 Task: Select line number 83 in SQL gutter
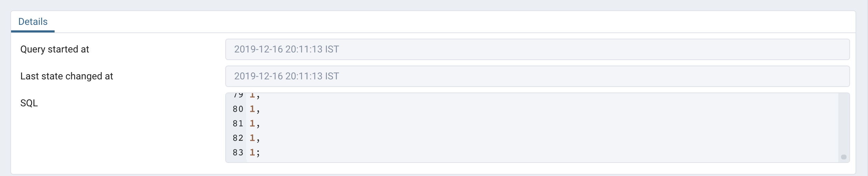click(238, 153)
